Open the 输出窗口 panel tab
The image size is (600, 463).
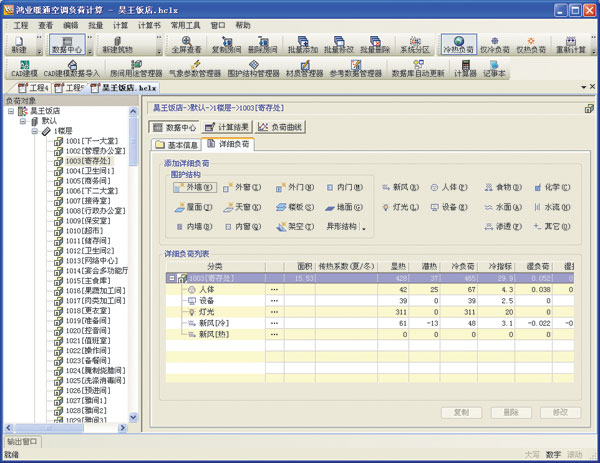[x=22, y=442]
